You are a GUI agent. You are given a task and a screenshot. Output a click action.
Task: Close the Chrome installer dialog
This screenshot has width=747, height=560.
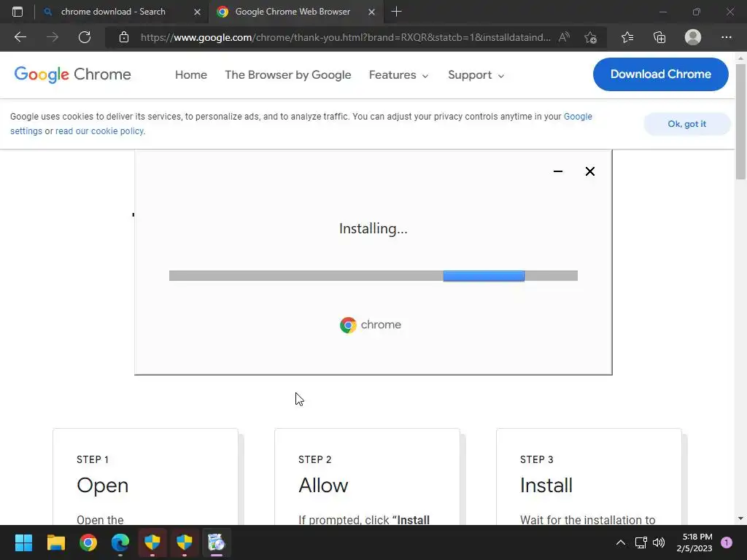pyautogui.click(x=589, y=171)
